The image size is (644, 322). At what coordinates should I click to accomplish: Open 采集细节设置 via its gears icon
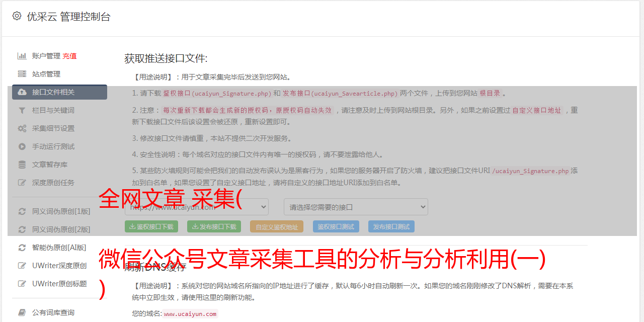tap(22, 128)
